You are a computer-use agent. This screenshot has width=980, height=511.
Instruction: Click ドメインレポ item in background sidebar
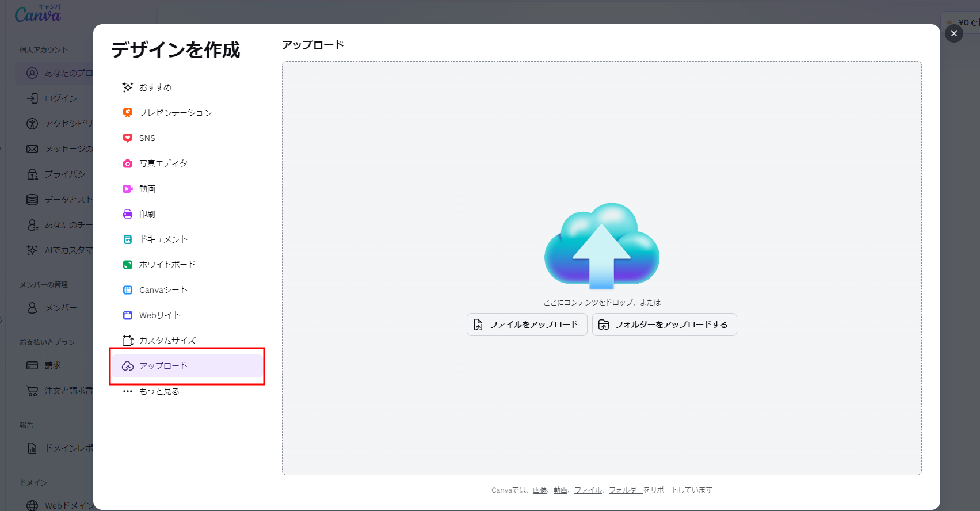pos(55,448)
